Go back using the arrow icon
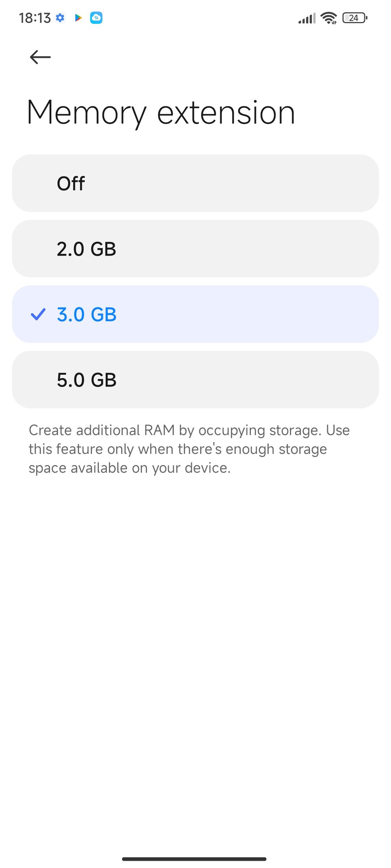This screenshot has width=391, height=868. point(40,57)
